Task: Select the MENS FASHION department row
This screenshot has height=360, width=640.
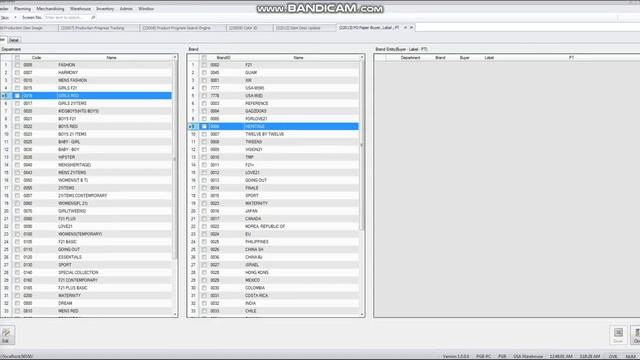Action: (86, 80)
